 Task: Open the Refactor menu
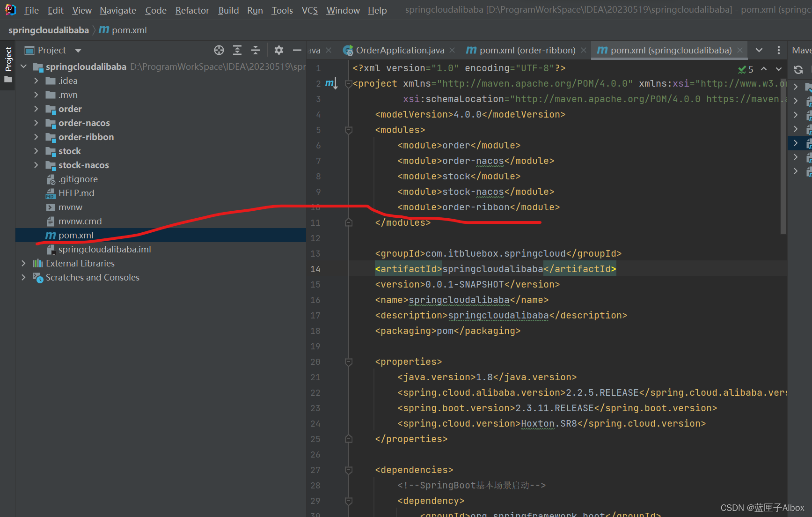click(192, 10)
